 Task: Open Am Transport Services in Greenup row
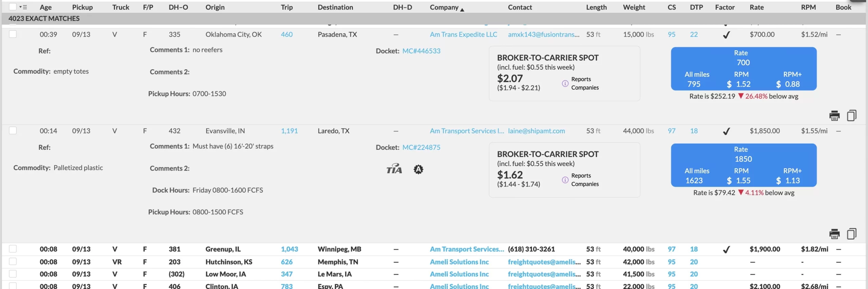point(467,249)
